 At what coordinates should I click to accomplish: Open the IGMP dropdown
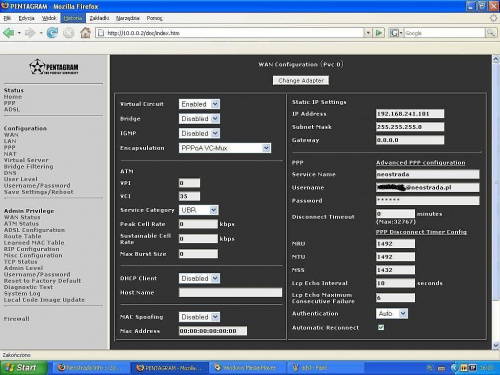pyautogui.click(x=199, y=133)
